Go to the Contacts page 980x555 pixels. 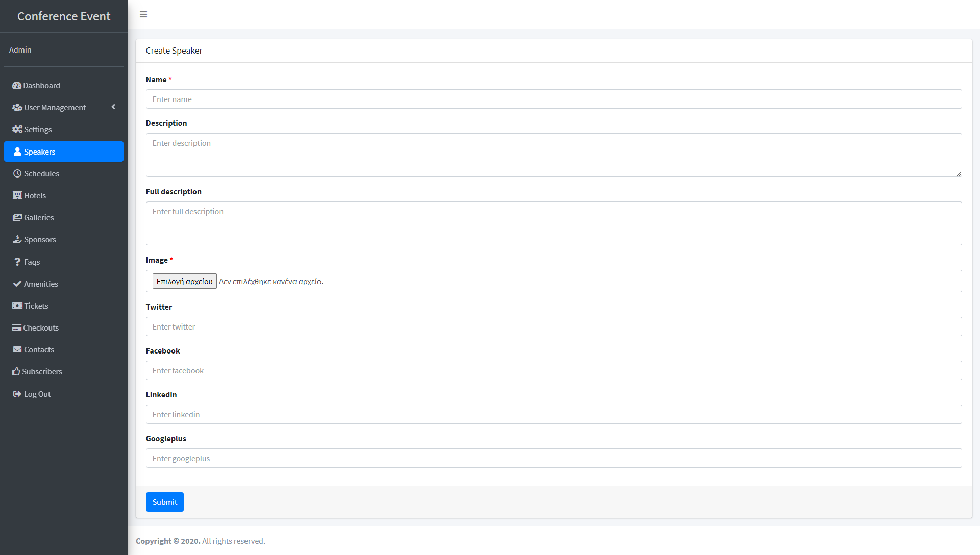click(64, 350)
